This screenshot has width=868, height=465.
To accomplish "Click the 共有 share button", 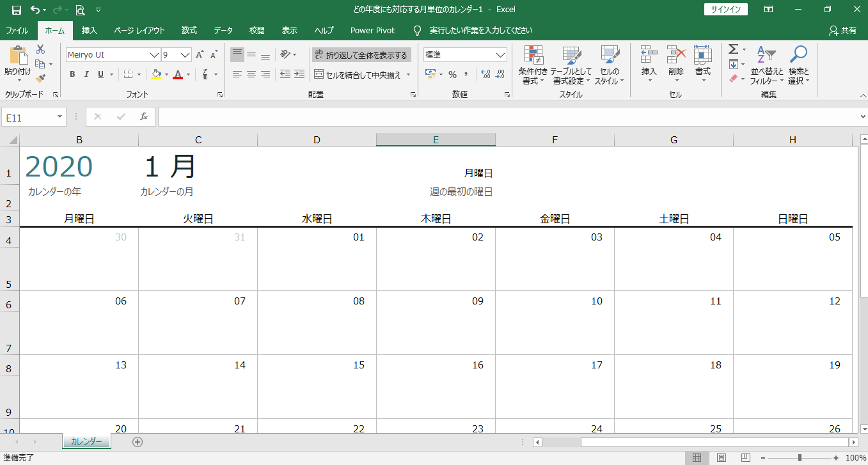I will [842, 30].
